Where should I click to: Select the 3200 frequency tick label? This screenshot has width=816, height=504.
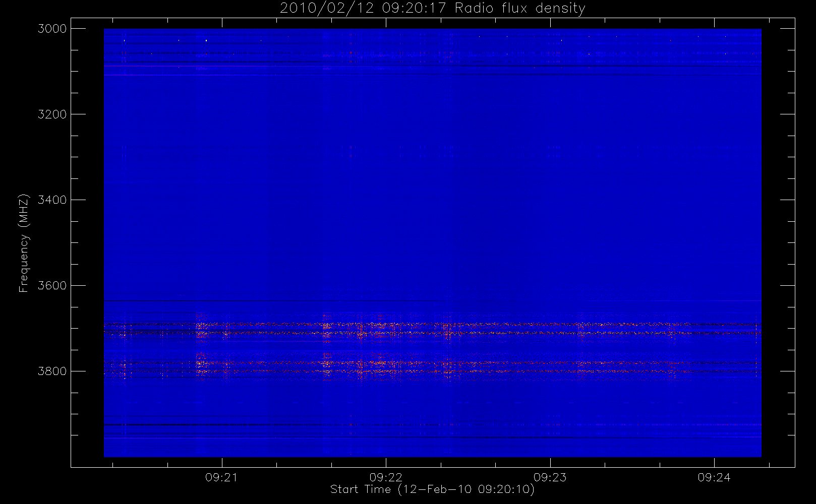(x=52, y=114)
